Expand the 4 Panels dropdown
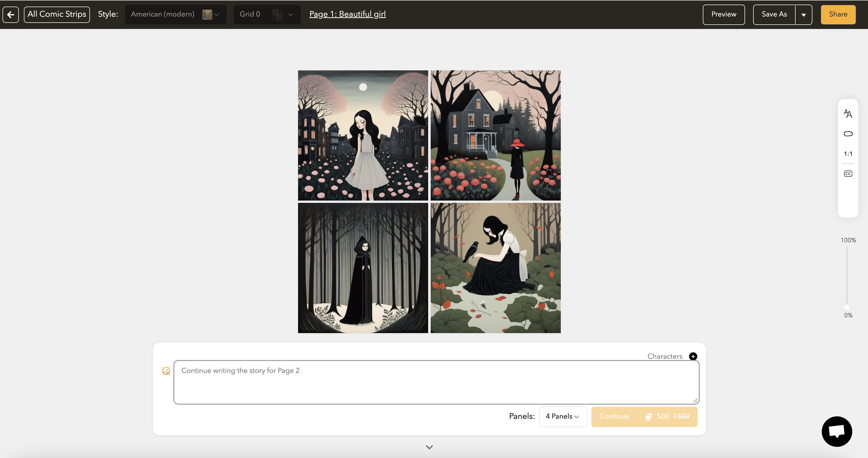 pyautogui.click(x=563, y=417)
